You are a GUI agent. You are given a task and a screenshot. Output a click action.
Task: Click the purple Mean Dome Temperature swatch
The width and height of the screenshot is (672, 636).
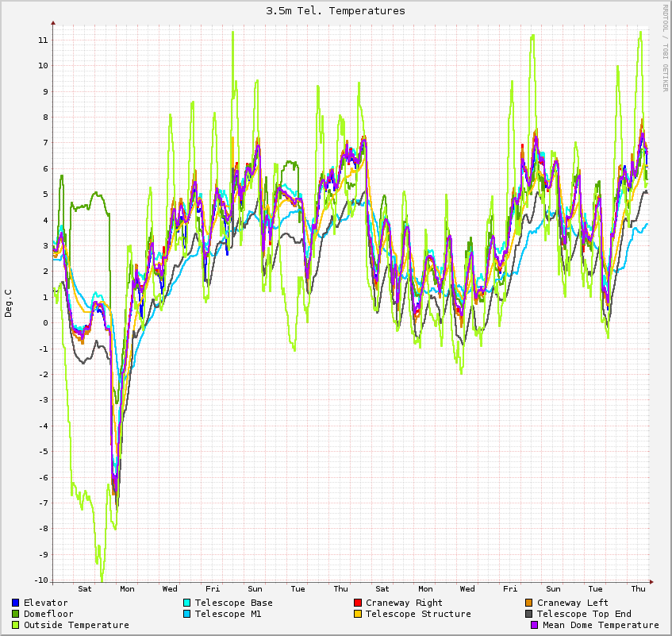(x=535, y=625)
